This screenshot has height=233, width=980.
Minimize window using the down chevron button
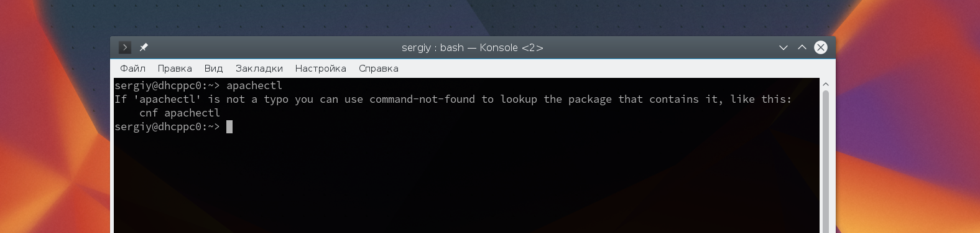(x=784, y=47)
